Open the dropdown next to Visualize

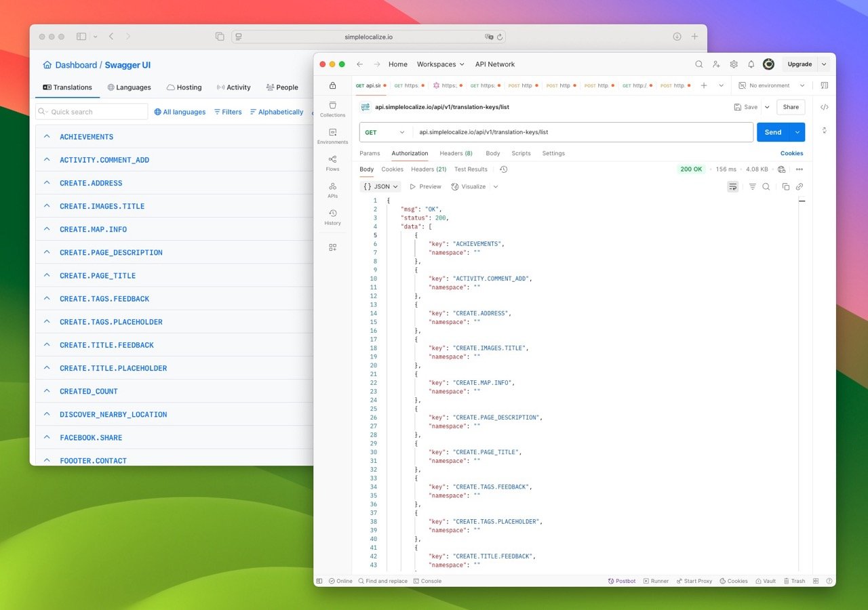(496, 186)
